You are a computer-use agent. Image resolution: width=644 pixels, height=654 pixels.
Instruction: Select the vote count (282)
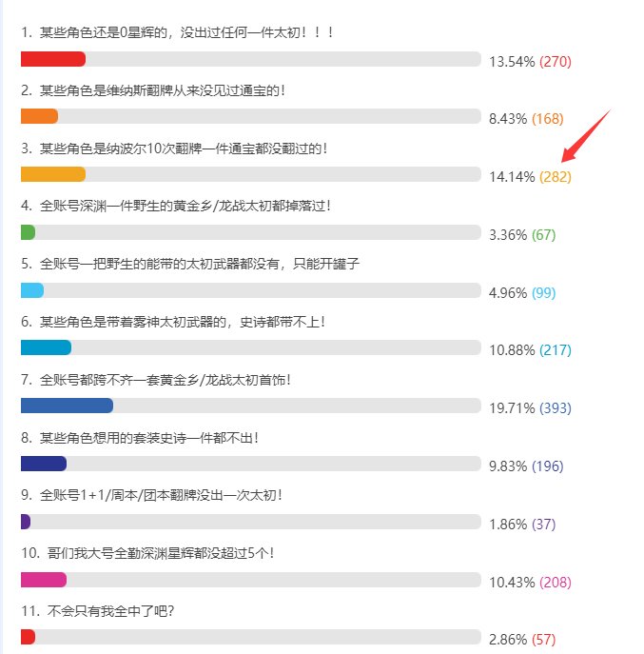[x=556, y=177]
